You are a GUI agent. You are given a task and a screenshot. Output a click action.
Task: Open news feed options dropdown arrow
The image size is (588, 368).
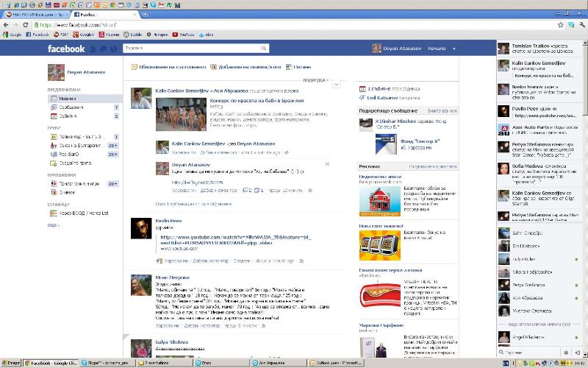tap(337, 85)
